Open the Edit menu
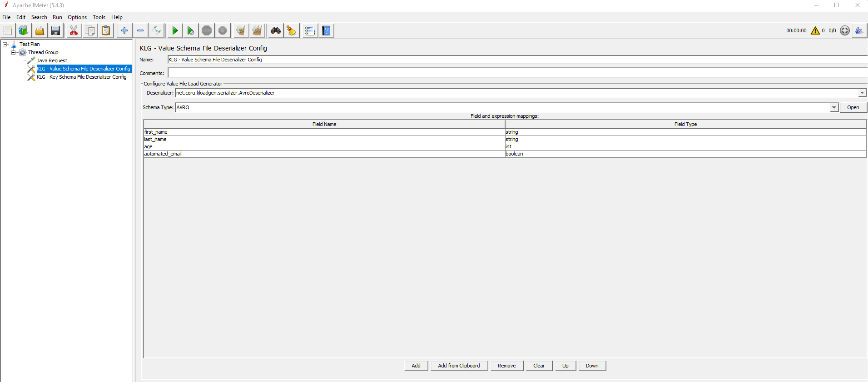The height and width of the screenshot is (382, 868). [21, 17]
